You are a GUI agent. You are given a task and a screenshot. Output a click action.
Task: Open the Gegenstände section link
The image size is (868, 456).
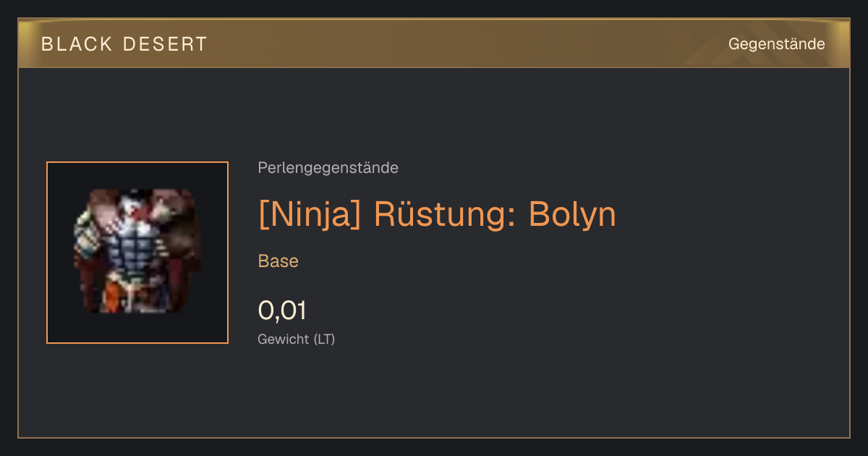(x=776, y=44)
